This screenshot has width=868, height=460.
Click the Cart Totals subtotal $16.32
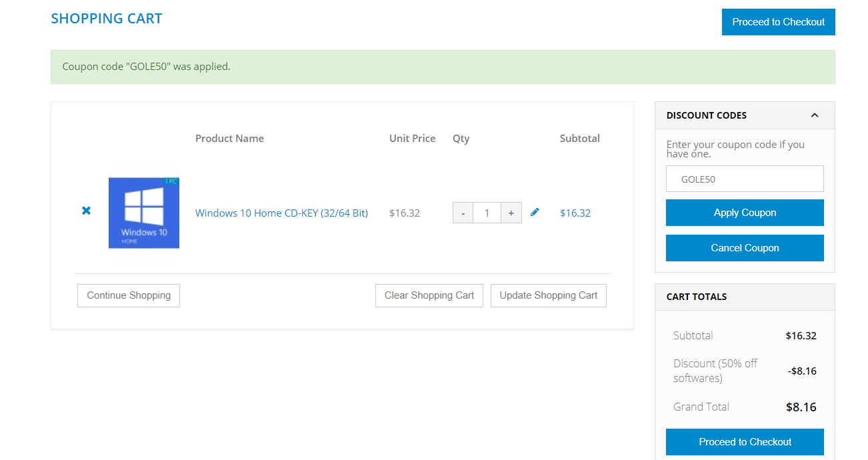coord(801,335)
